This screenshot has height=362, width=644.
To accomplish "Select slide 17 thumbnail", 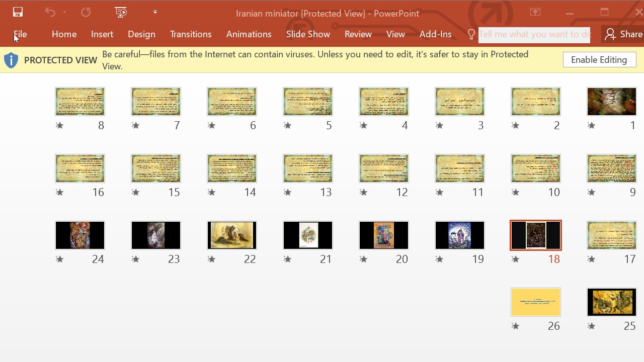I will point(611,235).
